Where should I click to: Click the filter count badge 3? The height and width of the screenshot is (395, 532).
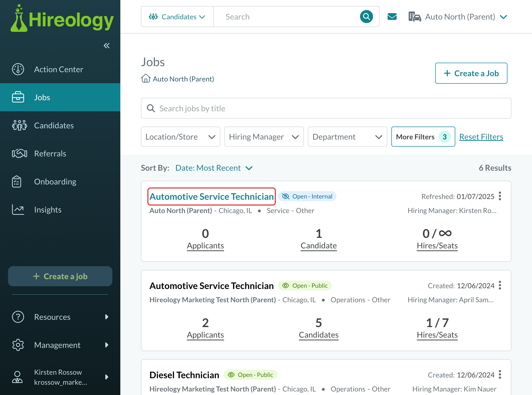point(445,137)
